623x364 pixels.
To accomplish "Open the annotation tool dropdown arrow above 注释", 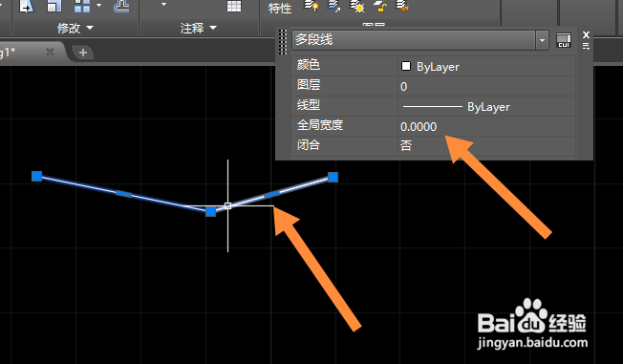I will click(x=163, y=5).
